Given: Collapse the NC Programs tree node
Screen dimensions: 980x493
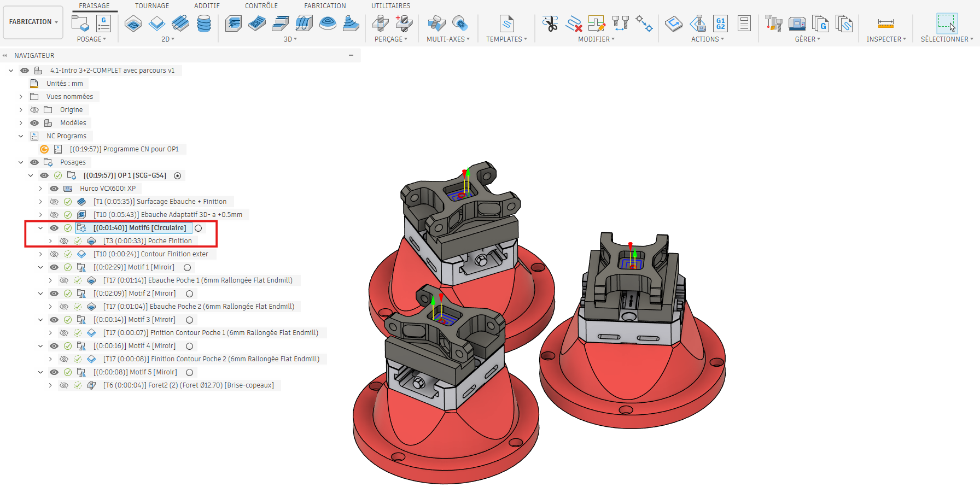Looking at the screenshot, I should tap(21, 136).
